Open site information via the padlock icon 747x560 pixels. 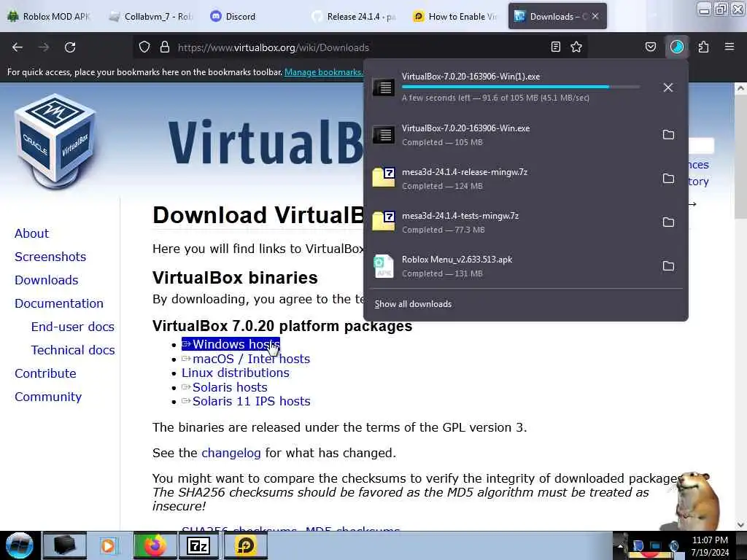click(x=165, y=47)
